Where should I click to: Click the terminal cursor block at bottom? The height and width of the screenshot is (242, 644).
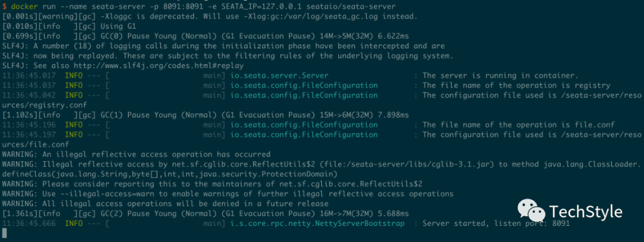point(5,233)
